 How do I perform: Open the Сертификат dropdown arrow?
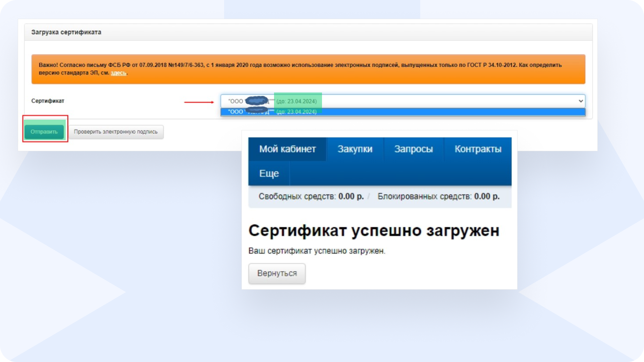581,101
